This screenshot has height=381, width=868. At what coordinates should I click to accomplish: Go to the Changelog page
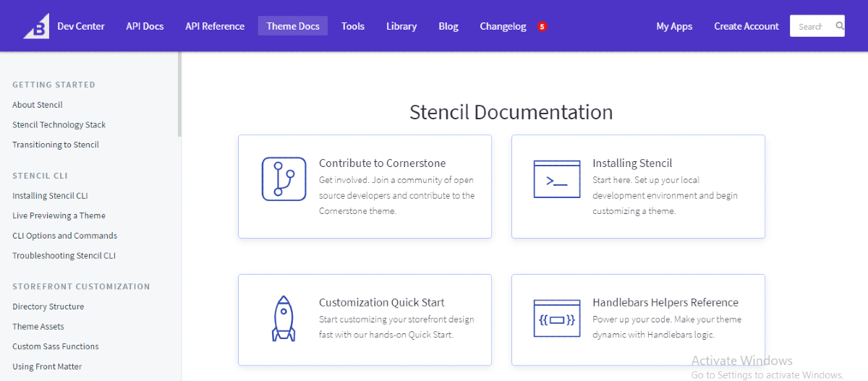point(503,26)
